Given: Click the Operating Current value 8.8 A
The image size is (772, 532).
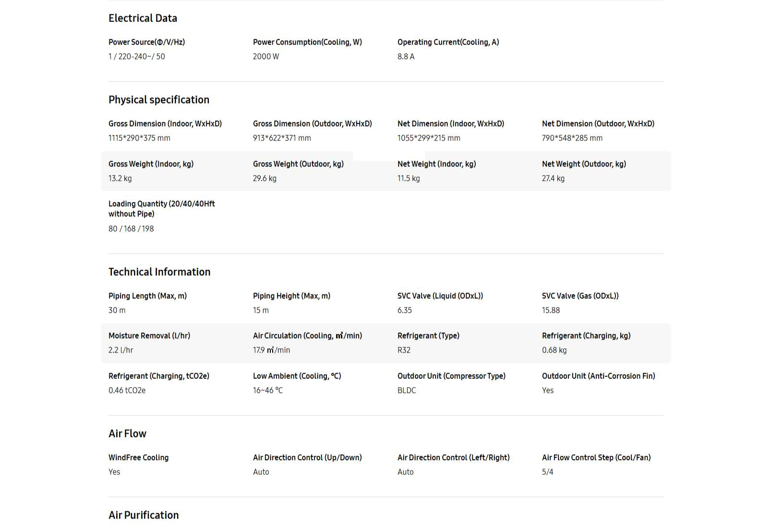Looking at the screenshot, I should tap(406, 57).
